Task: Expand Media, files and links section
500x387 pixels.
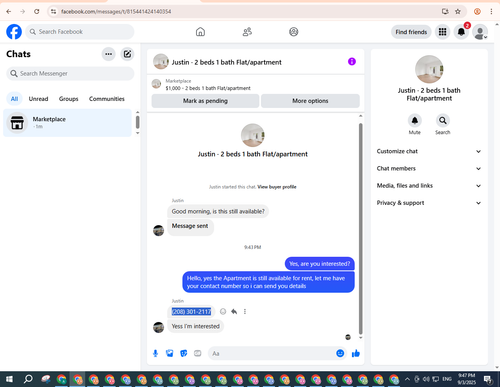Action: coord(429,186)
